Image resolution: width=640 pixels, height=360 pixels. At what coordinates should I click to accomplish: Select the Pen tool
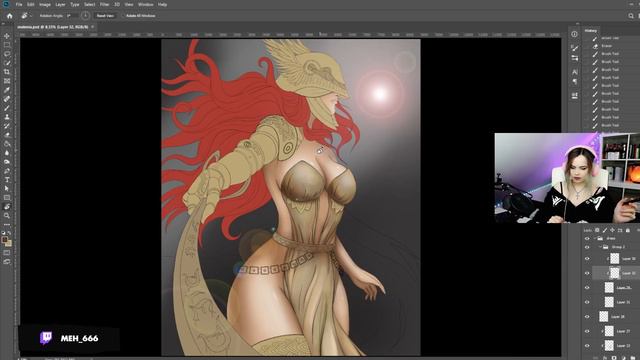(x=7, y=171)
